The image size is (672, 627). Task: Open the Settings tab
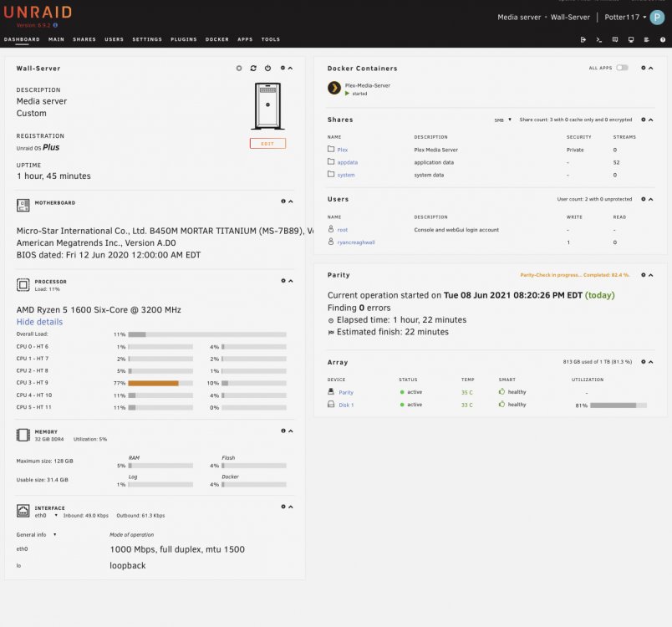click(x=147, y=39)
